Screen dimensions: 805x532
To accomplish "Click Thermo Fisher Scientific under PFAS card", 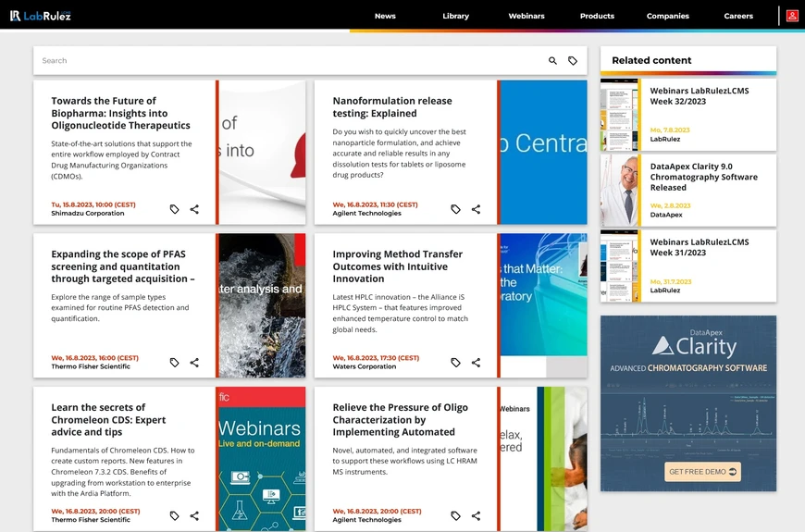I will pos(91,366).
